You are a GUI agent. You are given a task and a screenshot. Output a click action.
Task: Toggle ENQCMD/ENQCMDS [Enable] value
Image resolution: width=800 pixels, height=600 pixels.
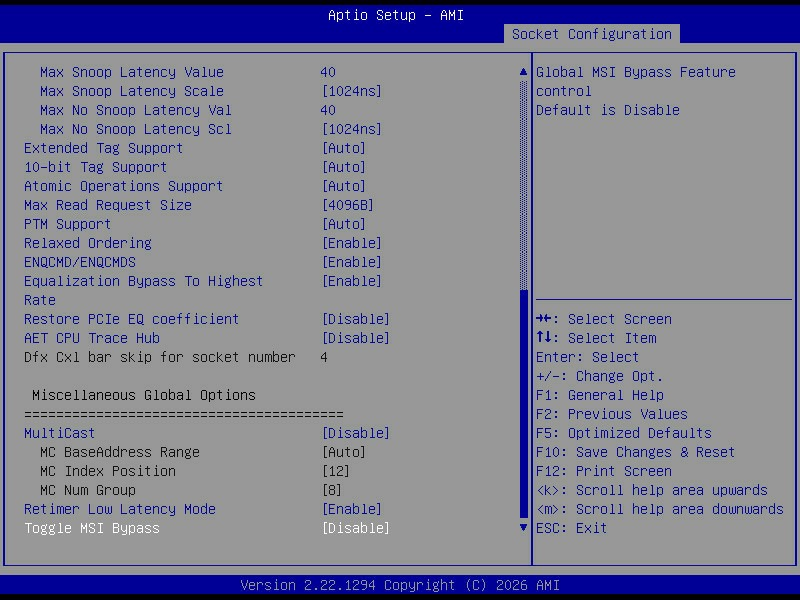(x=352, y=262)
